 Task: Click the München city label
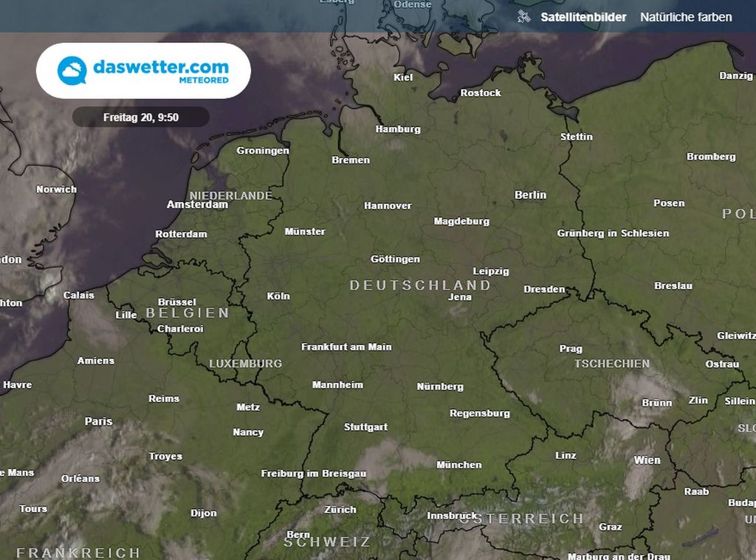[458, 465]
